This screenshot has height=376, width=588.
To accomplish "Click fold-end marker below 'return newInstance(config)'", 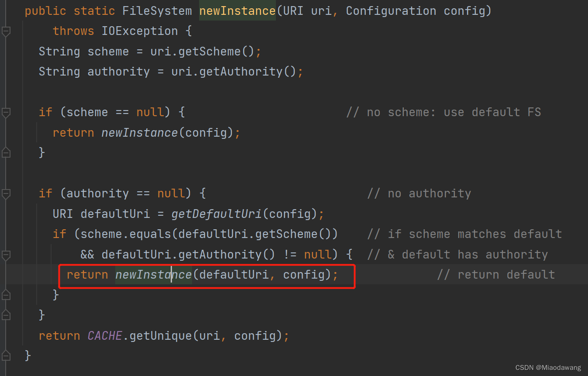I will pos(6,153).
